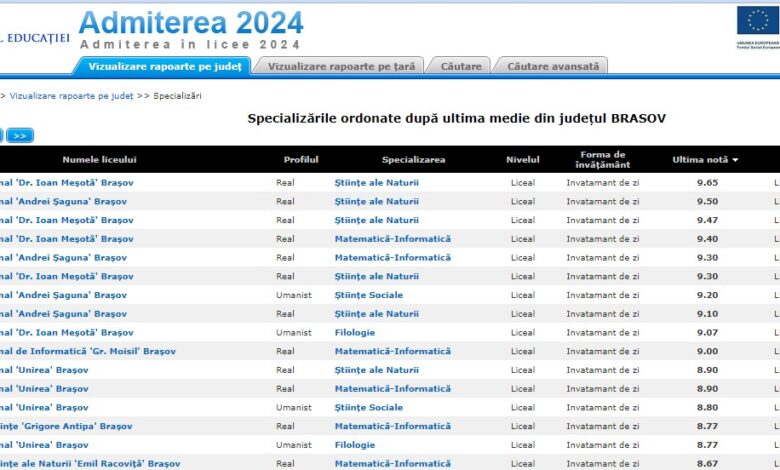This screenshot has height=470, width=780.
Task: Click the 'Științe Sociale' link with grade 9.20
Action: click(x=368, y=295)
